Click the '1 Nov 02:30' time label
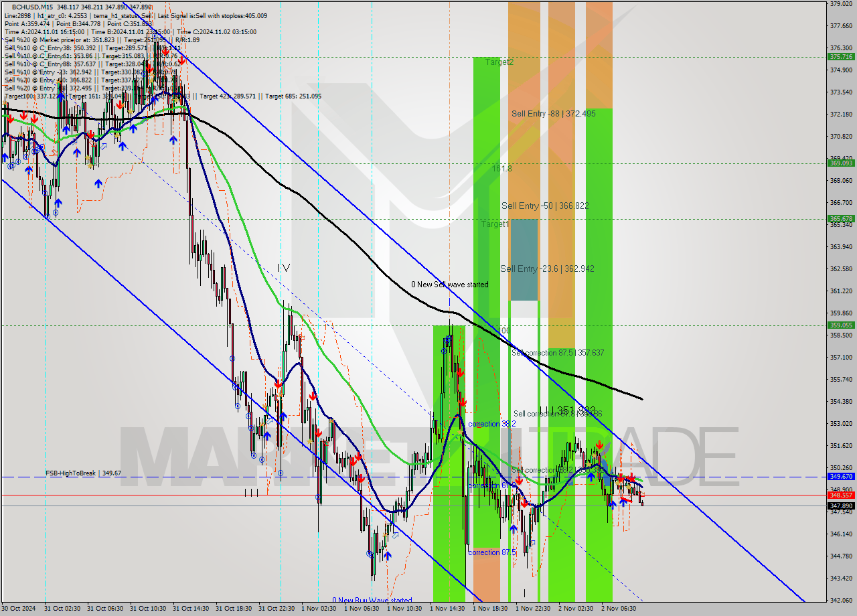This screenshot has width=857, height=616. (319, 609)
